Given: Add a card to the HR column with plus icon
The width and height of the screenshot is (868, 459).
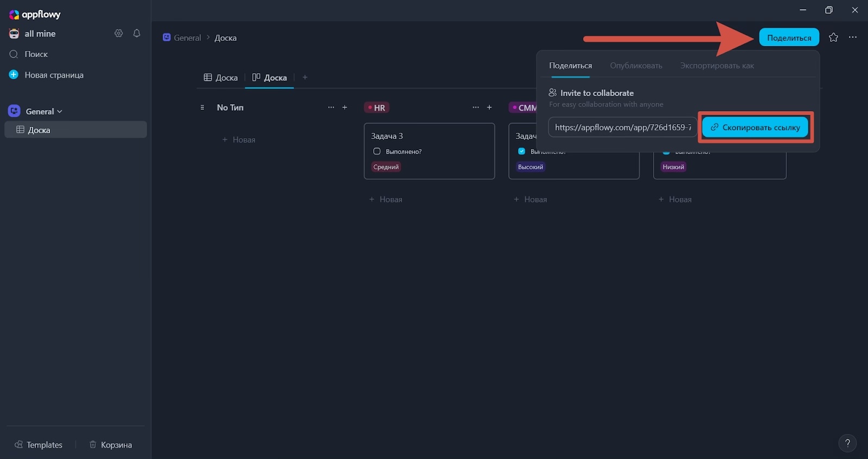Looking at the screenshot, I should (x=489, y=107).
